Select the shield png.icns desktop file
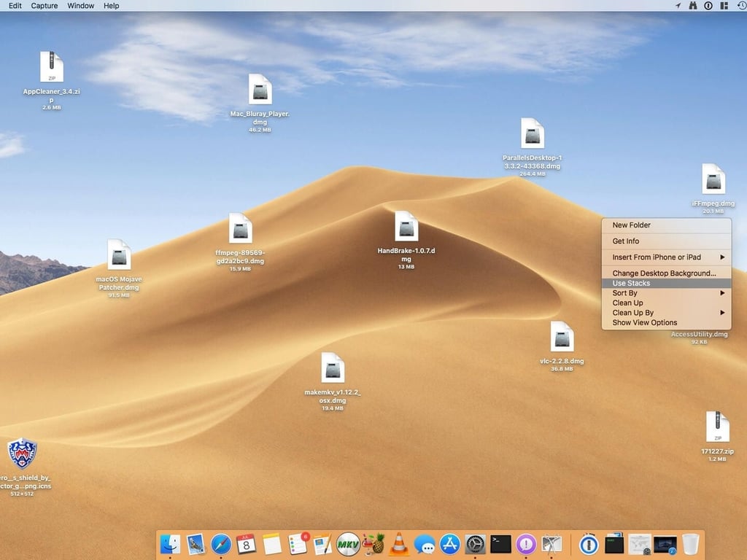 (x=22, y=454)
